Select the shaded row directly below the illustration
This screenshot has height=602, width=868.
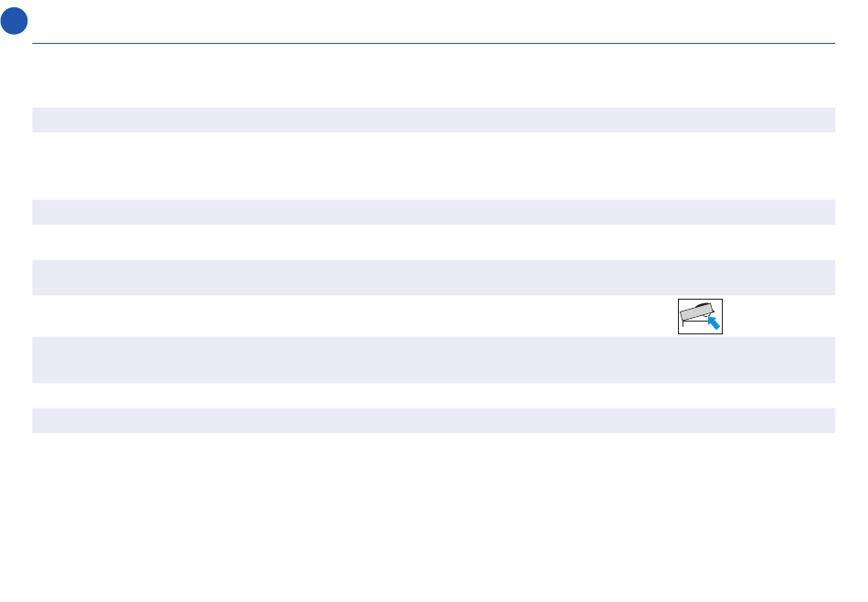tap(433, 359)
